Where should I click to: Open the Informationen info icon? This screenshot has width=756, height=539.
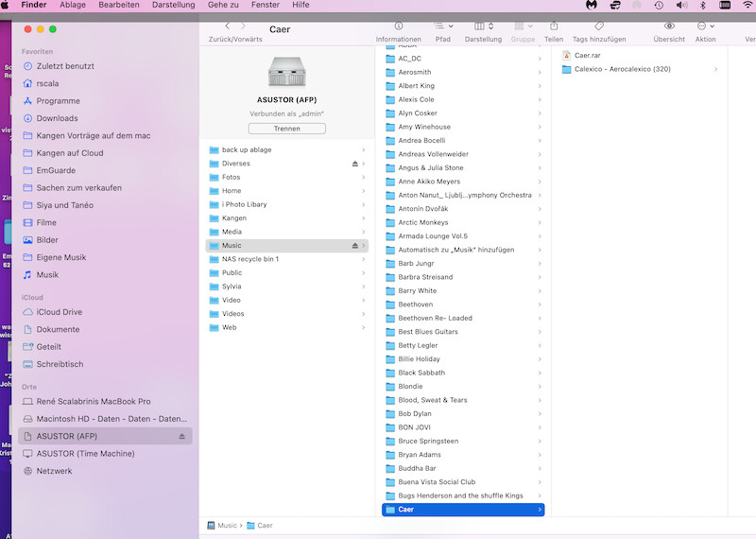coord(399,26)
